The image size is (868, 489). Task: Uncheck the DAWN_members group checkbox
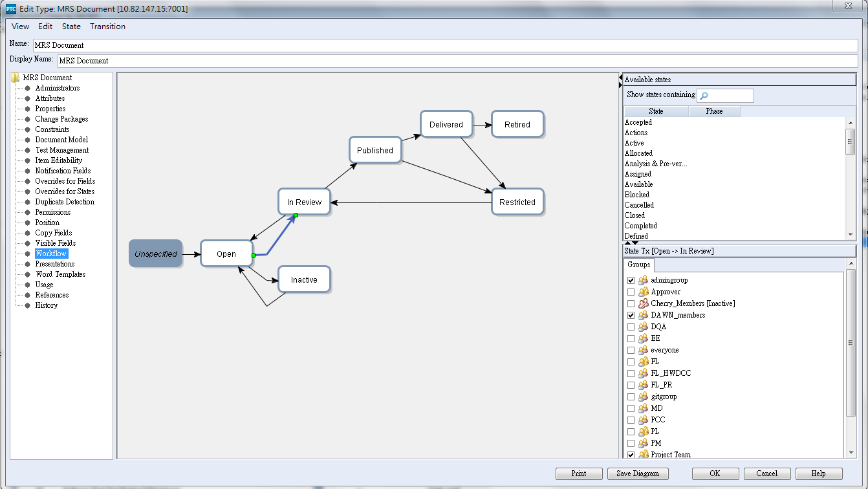point(631,315)
